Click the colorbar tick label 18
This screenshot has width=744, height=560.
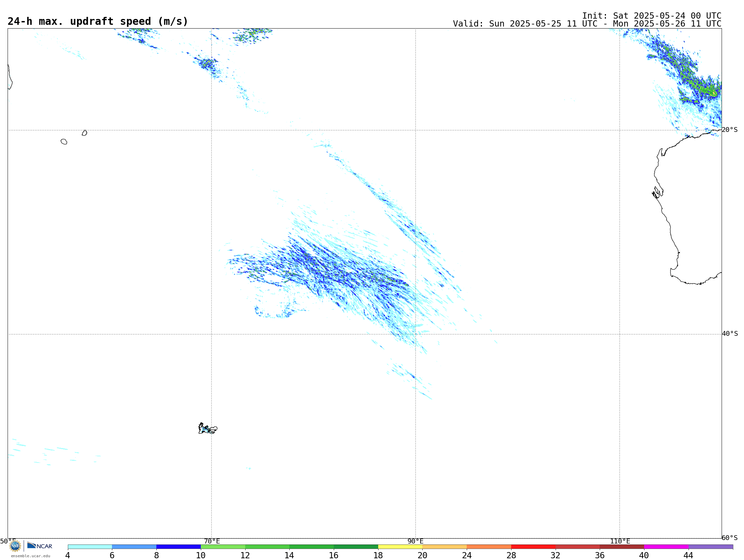click(378, 555)
